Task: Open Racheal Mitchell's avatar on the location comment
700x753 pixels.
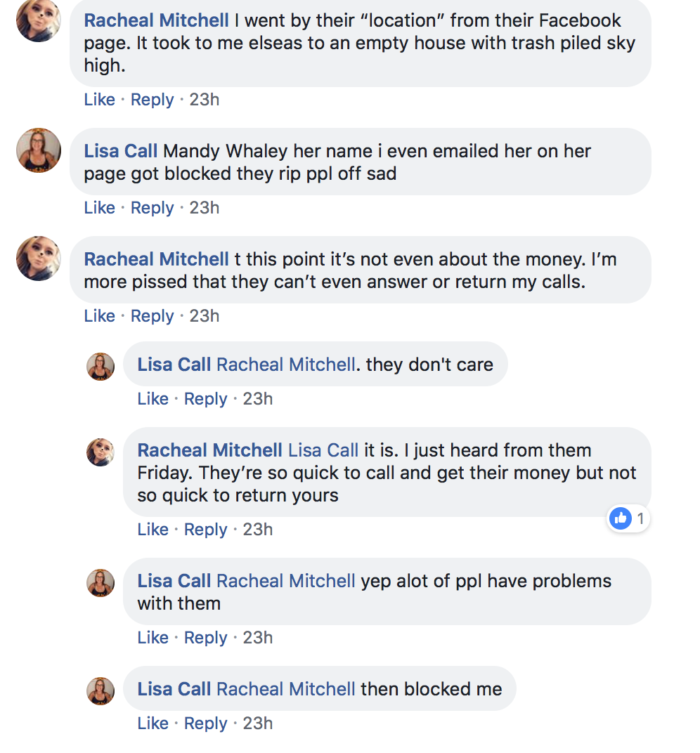Action: 39,20
